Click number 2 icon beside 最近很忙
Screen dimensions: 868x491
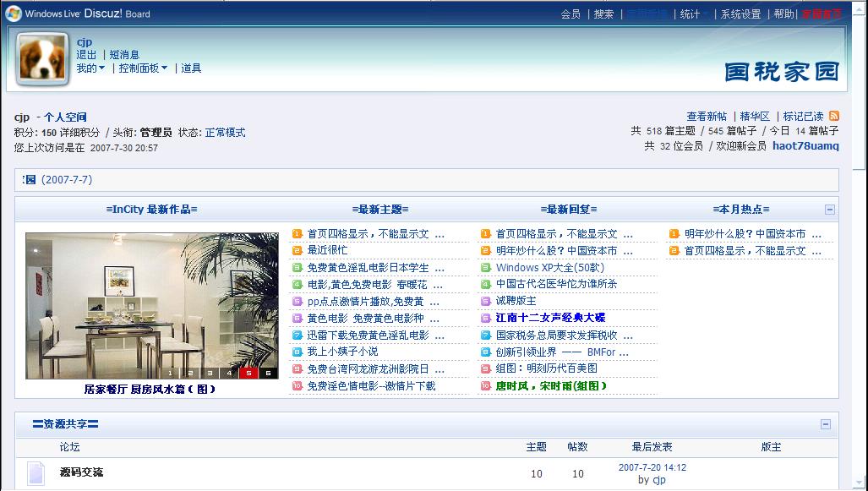point(297,251)
